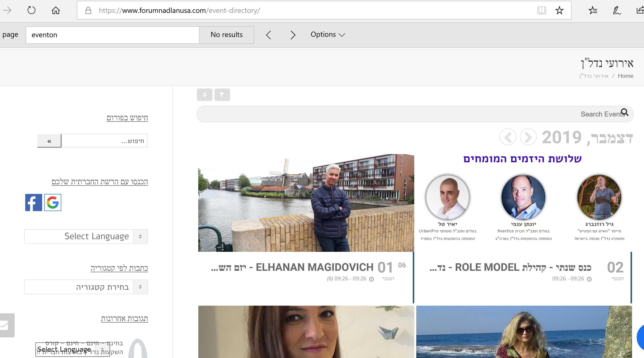The width and height of the screenshot is (644, 358).
Task: Click the add notes pen icon
Action: point(617,10)
